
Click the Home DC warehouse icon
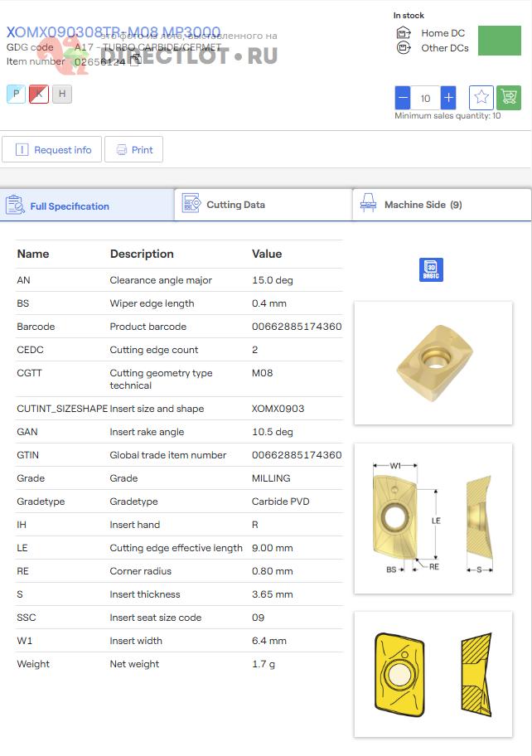click(404, 33)
